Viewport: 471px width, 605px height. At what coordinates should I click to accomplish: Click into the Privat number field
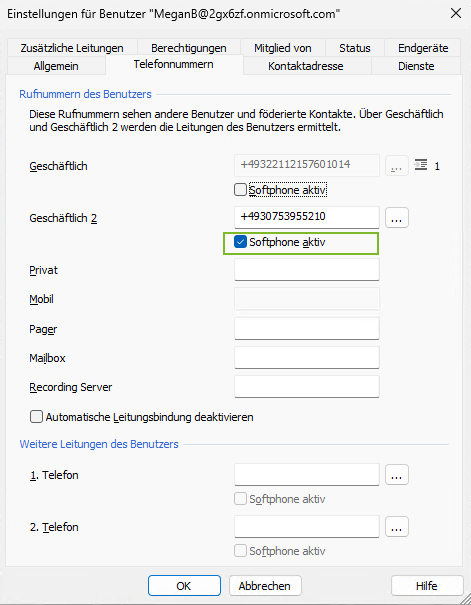pyautogui.click(x=307, y=270)
